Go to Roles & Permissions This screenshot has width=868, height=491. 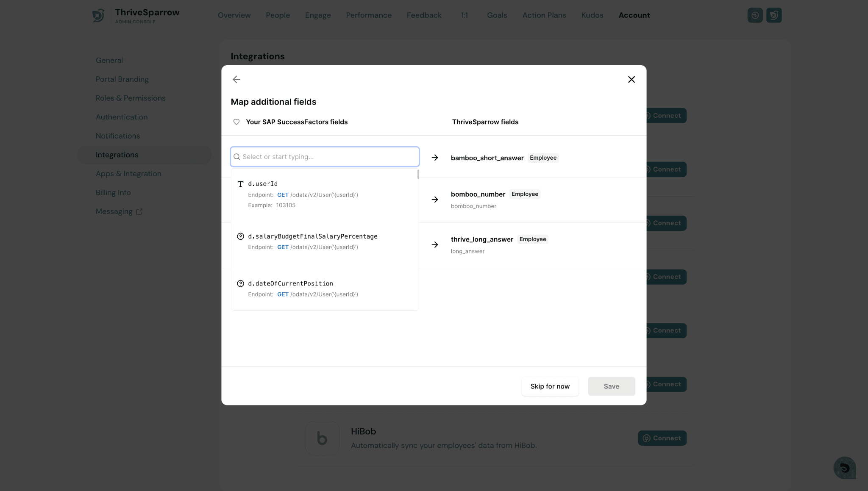coord(131,98)
